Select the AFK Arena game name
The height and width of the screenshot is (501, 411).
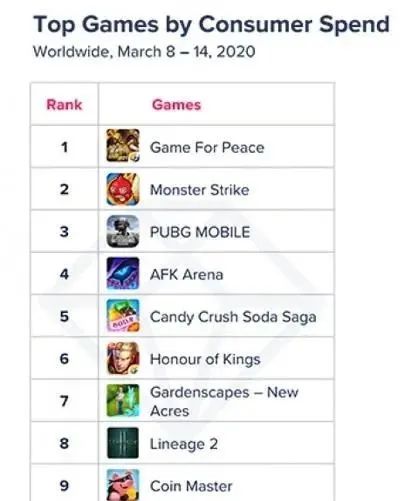pos(187,275)
